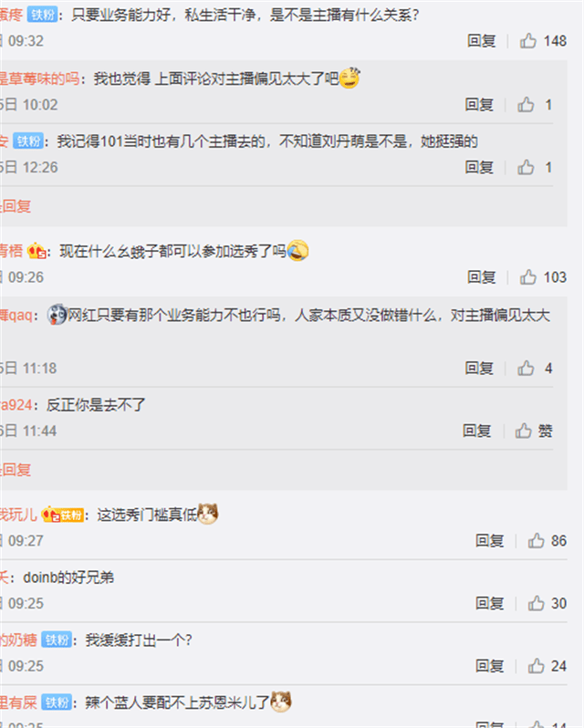Viewport: 584px width, 728px height.
Task: Expand replies link below the 11:44 comment
Action: tap(16, 470)
